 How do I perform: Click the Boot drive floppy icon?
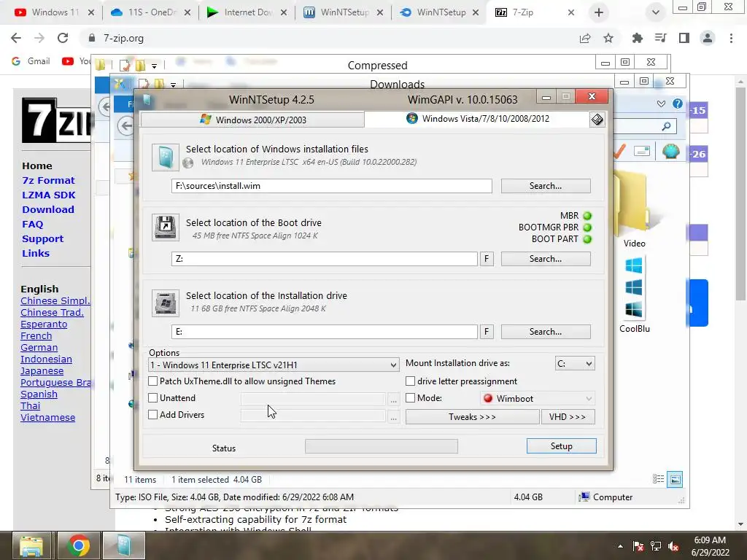coord(166,227)
